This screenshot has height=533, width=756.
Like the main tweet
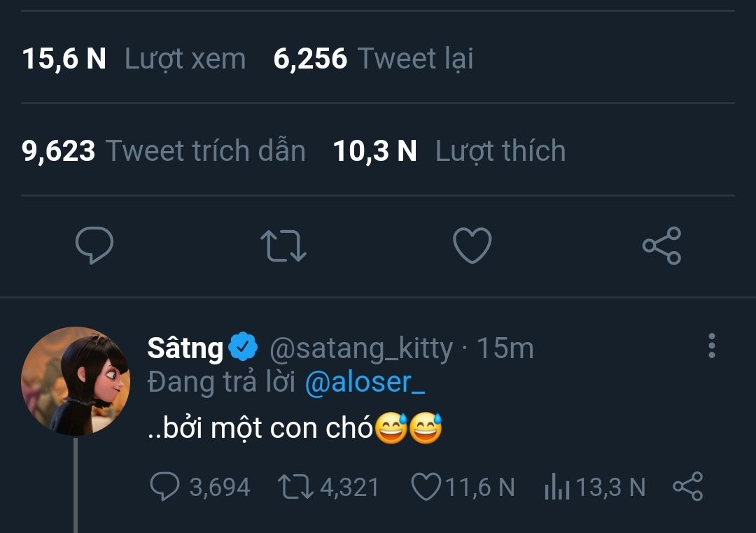472,246
